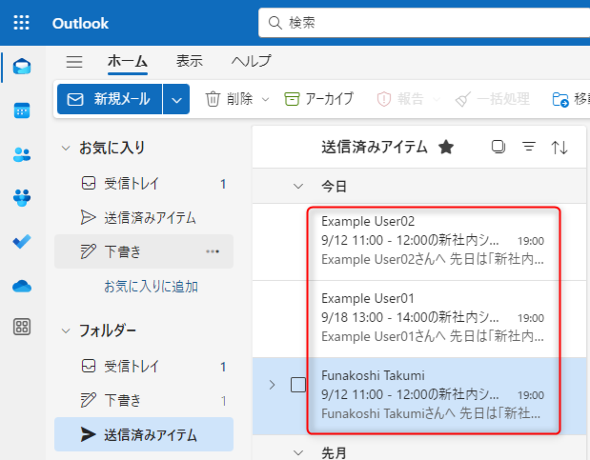Image resolution: width=590 pixels, height=460 pixels.
Task: Open the Calendar icon in sidebar
Action: 22,110
